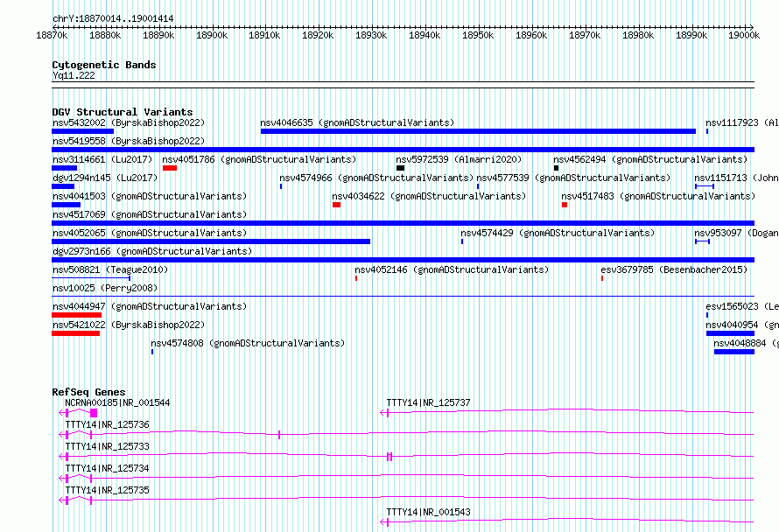Open the TTTY14|NR_001543 gene label

428,512
